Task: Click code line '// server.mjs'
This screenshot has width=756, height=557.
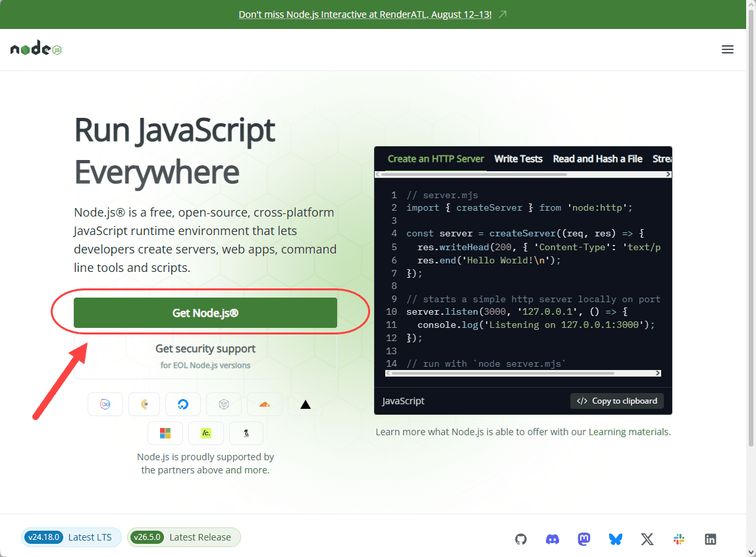Action: pyautogui.click(x=442, y=195)
